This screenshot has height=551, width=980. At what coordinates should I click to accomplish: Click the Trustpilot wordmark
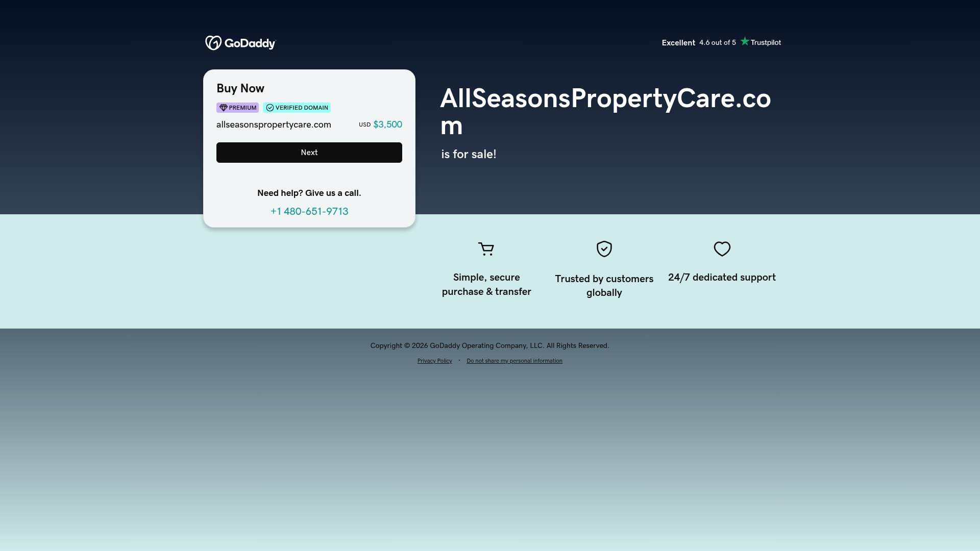pyautogui.click(x=766, y=42)
